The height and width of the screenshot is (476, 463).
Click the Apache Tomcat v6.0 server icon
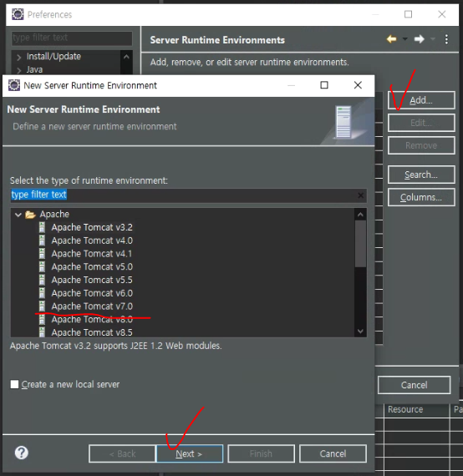point(42,293)
